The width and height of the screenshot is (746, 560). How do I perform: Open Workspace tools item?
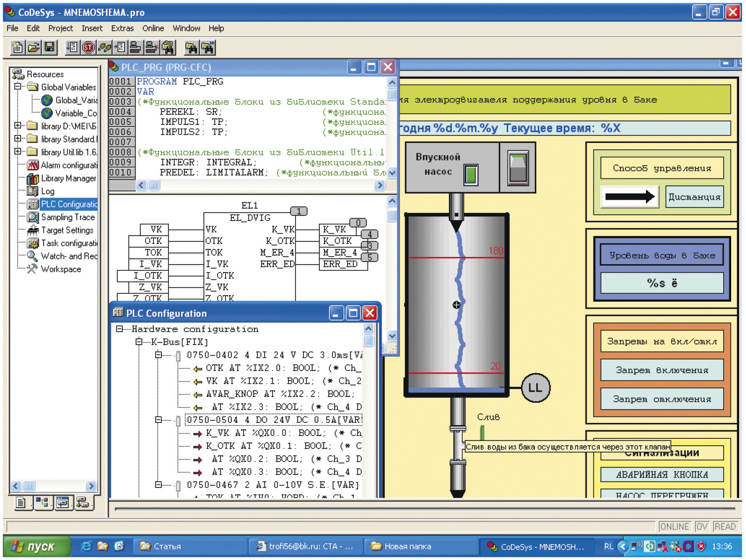[54, 269]
